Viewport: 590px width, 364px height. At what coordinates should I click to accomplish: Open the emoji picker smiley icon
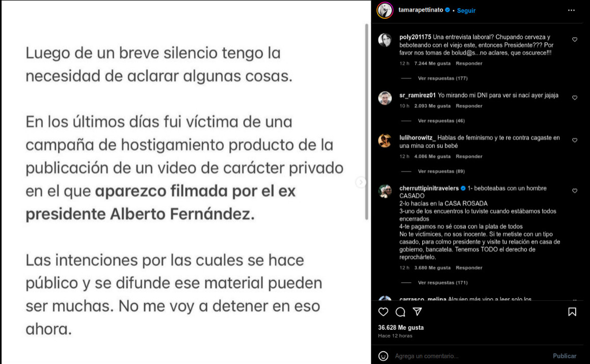coord(383,356)
